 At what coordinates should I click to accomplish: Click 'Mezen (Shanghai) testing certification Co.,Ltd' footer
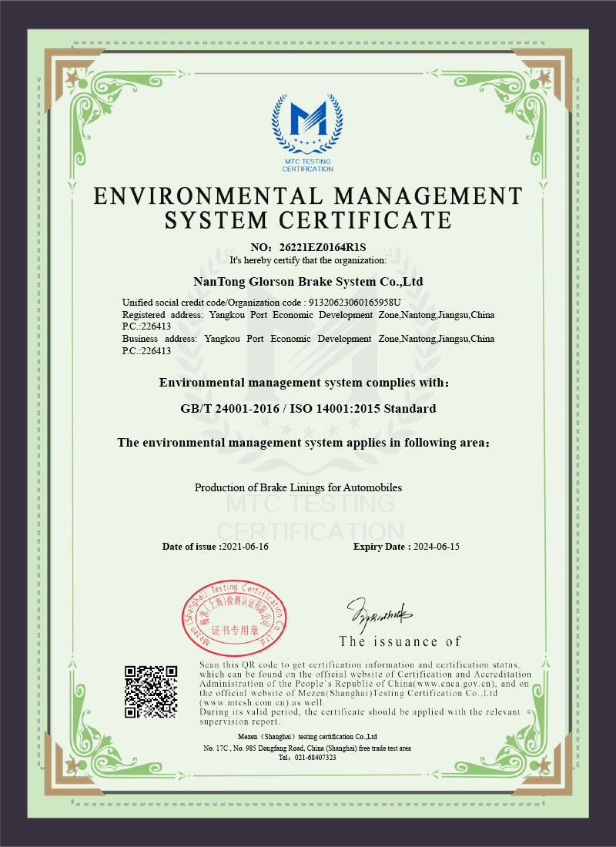point(307,737)
